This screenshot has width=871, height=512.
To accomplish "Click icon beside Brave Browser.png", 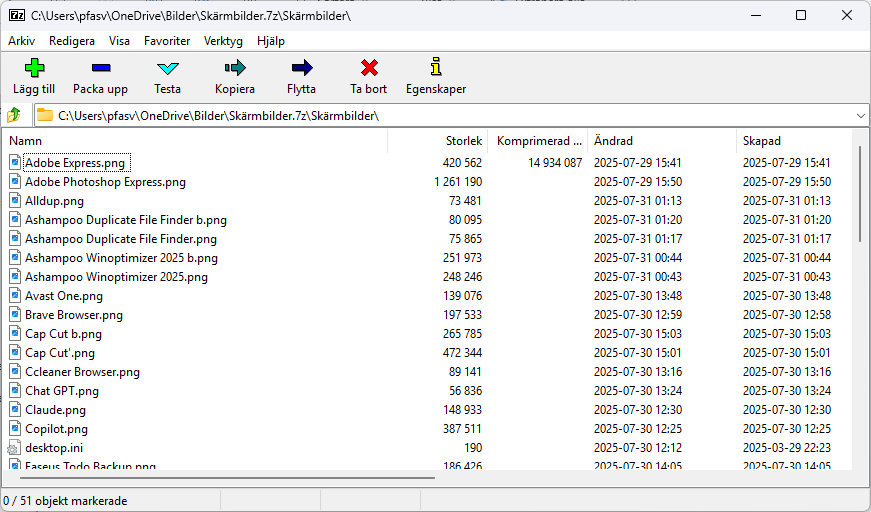I will pyautogui.click(x=15, y=314).
